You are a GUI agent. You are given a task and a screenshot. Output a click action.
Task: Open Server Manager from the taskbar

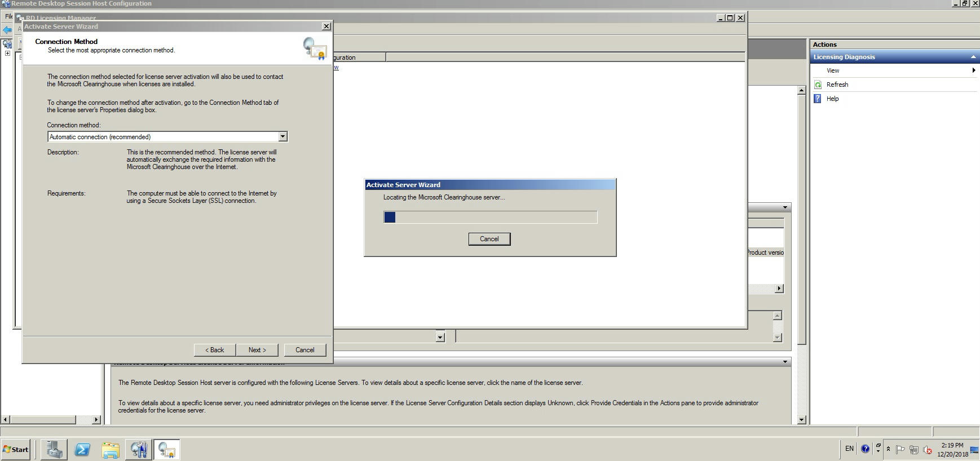pos(54,449)
